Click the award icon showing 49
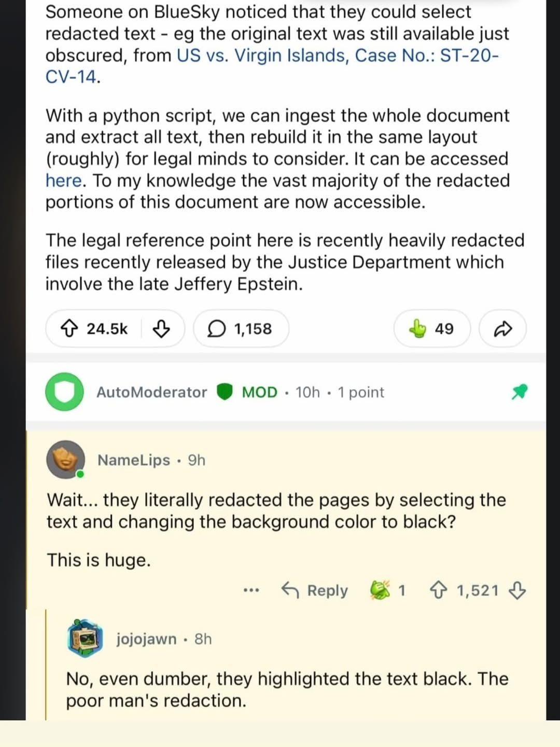Screen dimensions: 560x747 [417, 328]
